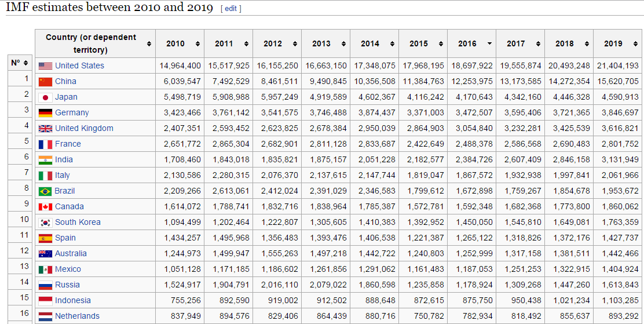Follow the India country link
This screenshot has height=324, width=644.
(x=64, y=159)
